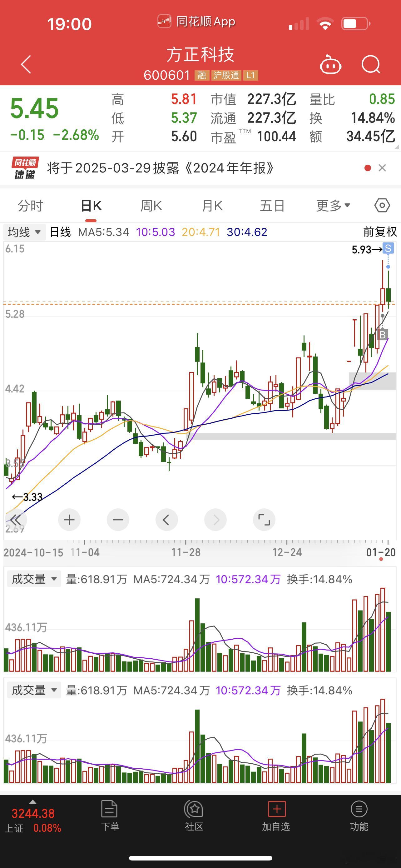Open the AI robot assistant icon
This screenshot has height=868, width=401.
pyautogui.click(x=330, y=64)
